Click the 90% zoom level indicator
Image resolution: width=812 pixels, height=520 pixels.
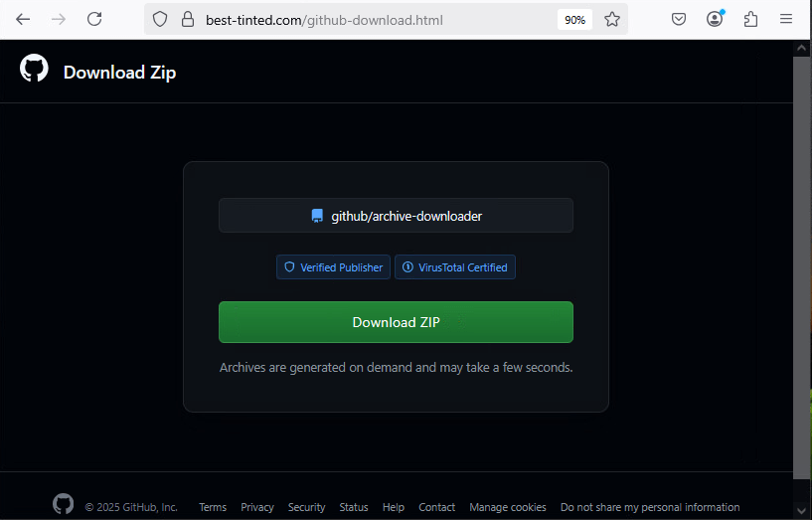[x=574, y=19]
